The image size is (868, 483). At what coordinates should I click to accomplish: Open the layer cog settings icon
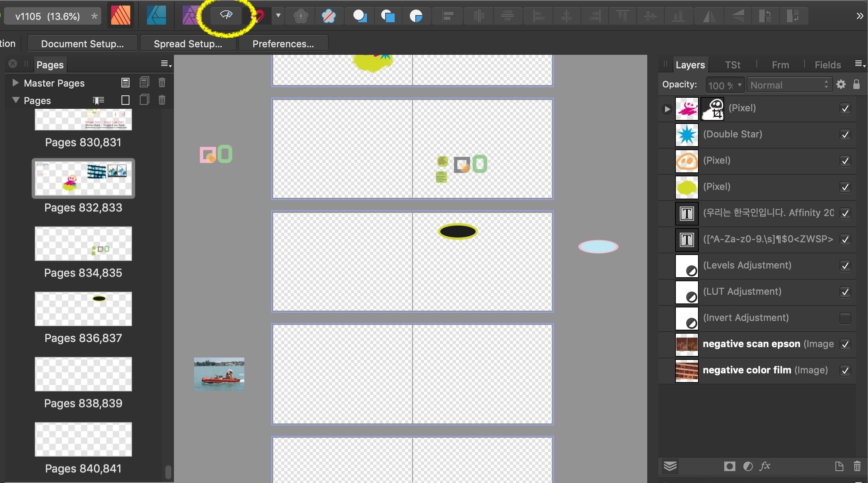coord(841,85)
